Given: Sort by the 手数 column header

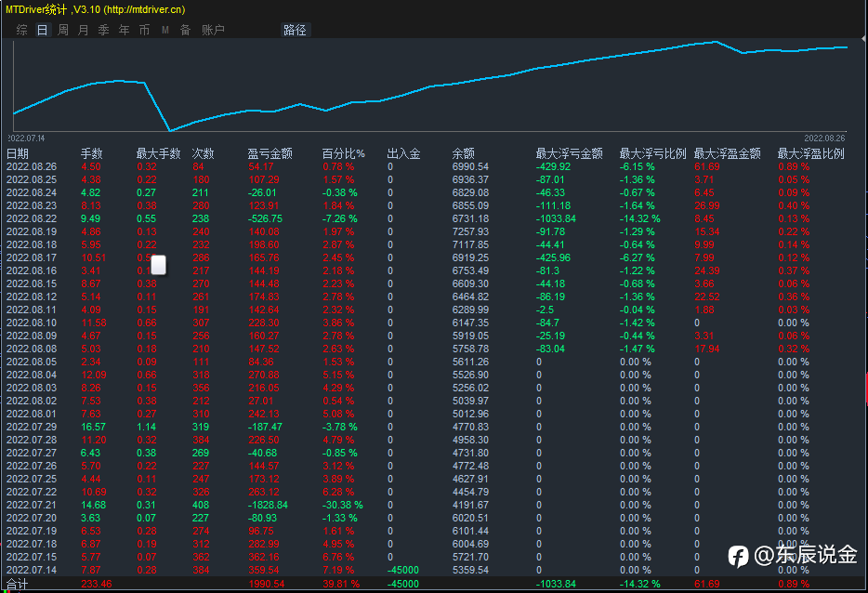Looking at the screenshot, I should [x=91, y=153].
